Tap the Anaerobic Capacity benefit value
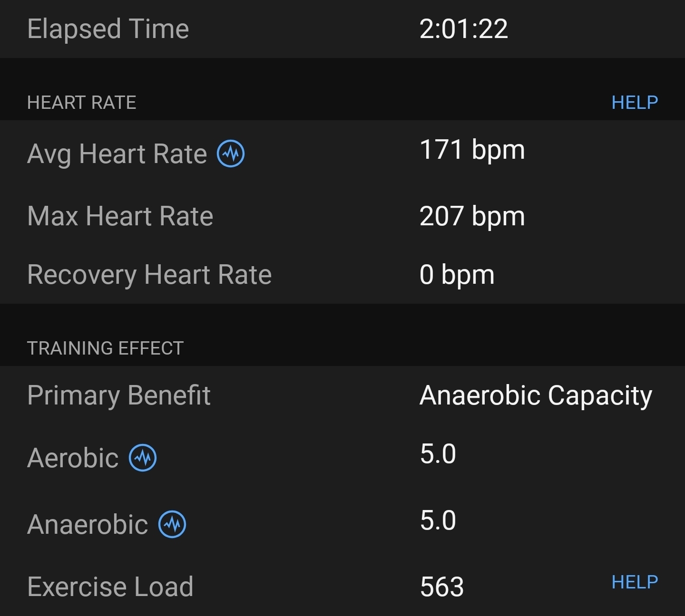This screenshot has height=616, width=685. tap(536, 395)
